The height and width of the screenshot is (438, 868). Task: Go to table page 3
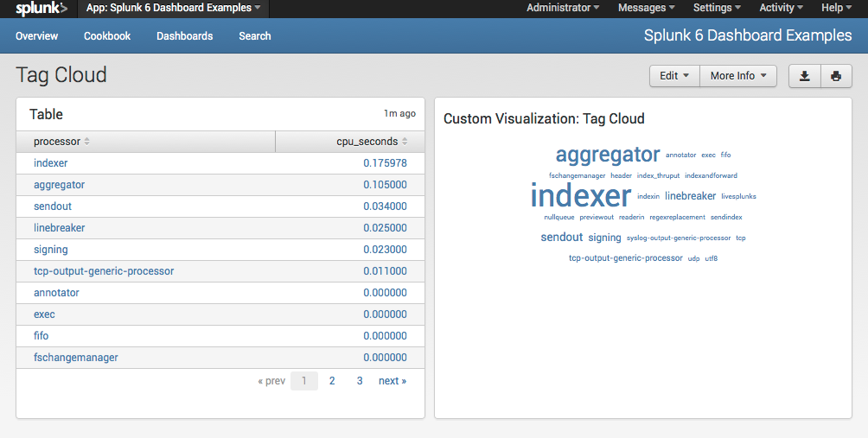360,381
